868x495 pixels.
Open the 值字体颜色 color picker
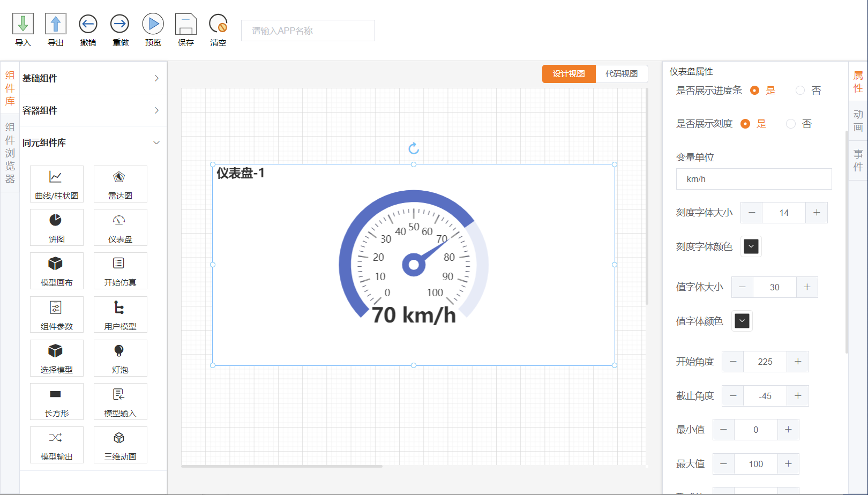coord(742,321)
